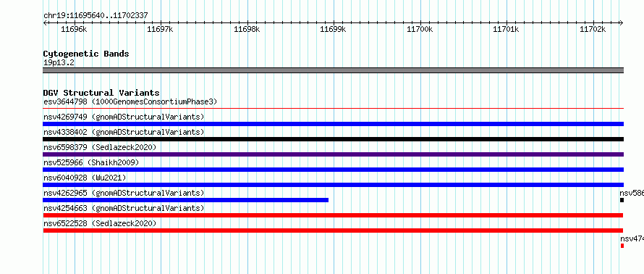This screenshot has height=274, width=644.
Task: Click the small red nsv474 variant marker
Action: pyautogui.click(x=622, y=246)
